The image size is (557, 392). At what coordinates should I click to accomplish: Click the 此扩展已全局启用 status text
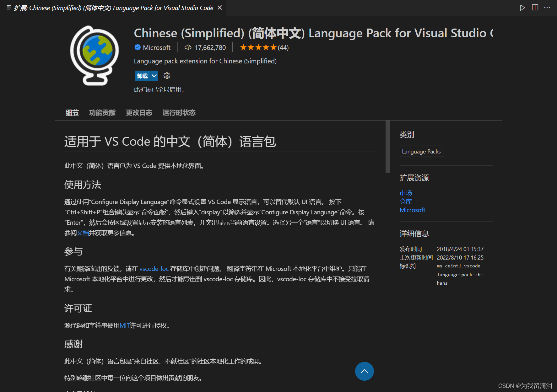[159, 90]
